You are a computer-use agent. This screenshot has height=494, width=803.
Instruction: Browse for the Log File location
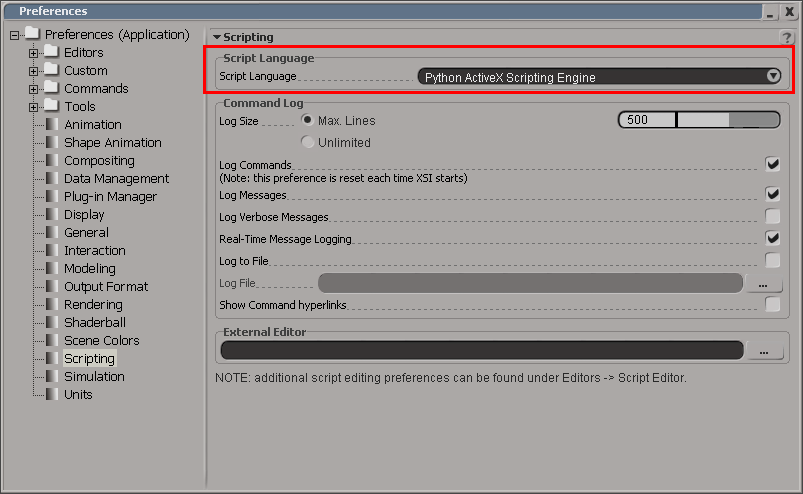(764, 284)
